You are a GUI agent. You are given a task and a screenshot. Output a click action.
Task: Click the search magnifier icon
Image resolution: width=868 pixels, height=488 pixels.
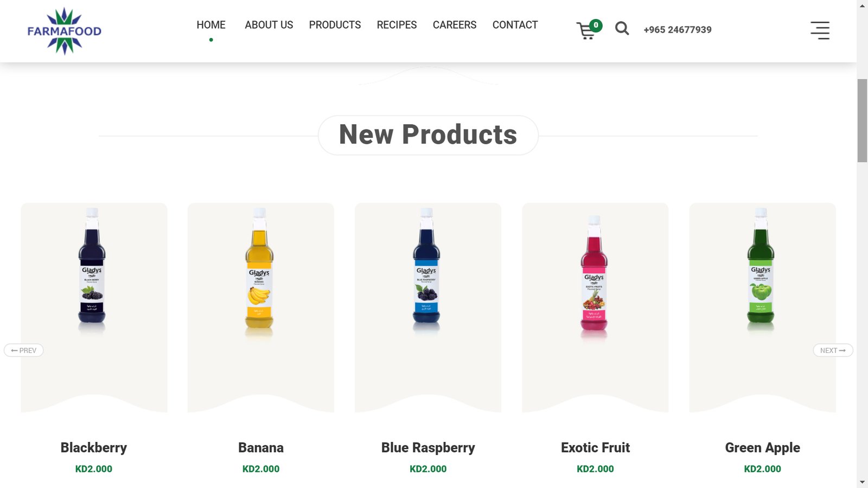(622, 28)
